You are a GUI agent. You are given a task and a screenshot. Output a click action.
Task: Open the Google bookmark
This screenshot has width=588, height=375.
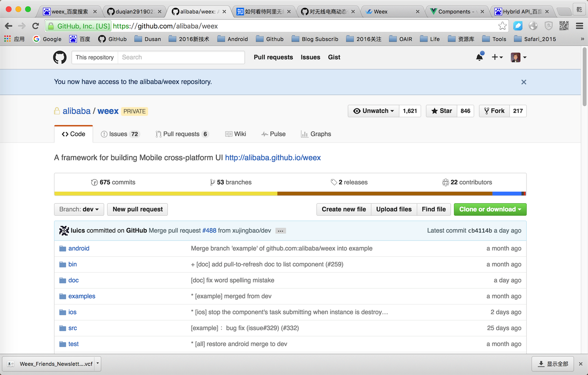click(x=47, y=39)
